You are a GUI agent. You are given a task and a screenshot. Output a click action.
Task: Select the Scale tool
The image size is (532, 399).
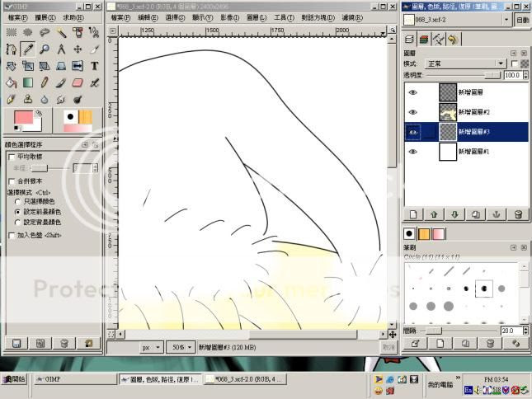pyautogui.click(x=28, y=66)
